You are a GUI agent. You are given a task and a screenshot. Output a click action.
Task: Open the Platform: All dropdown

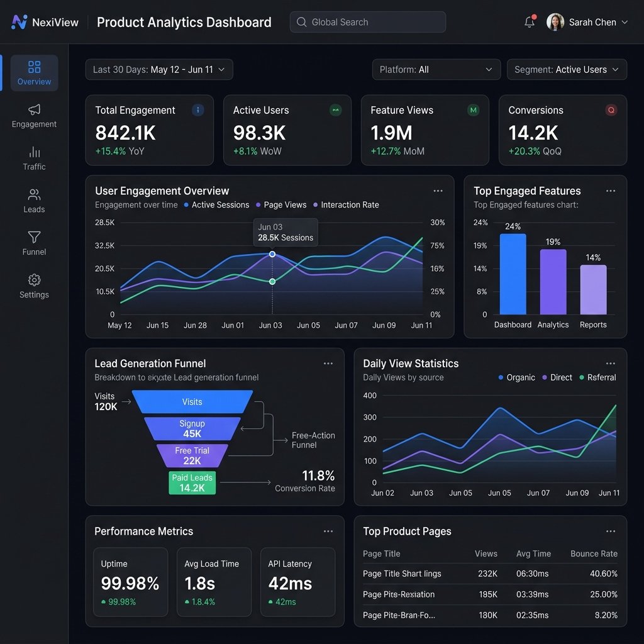(436, 69)
